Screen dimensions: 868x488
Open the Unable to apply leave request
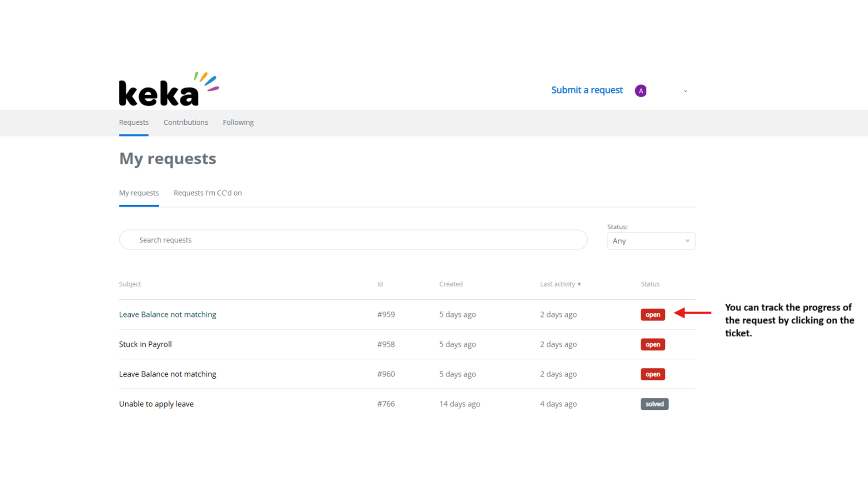[x=156, y=404]
